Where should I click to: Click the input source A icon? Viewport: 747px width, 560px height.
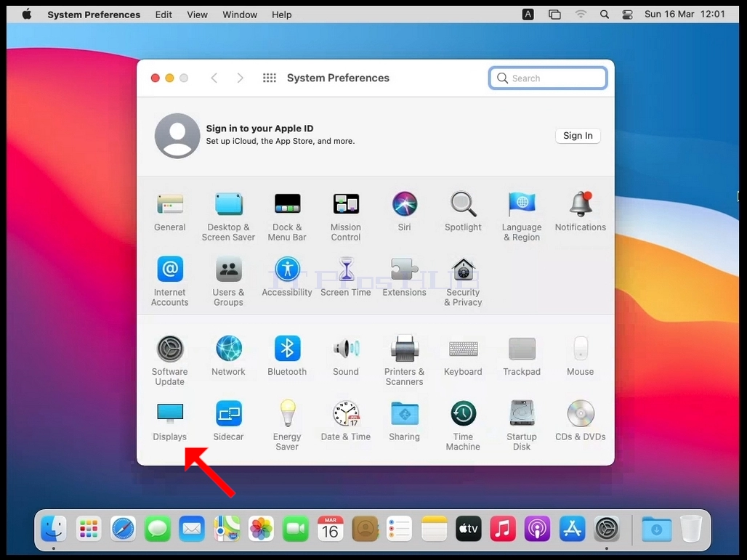tap(528, 15)
